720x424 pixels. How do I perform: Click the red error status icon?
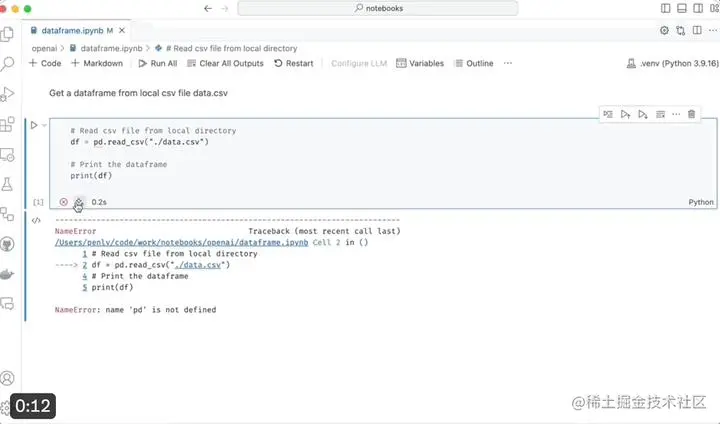63,202
